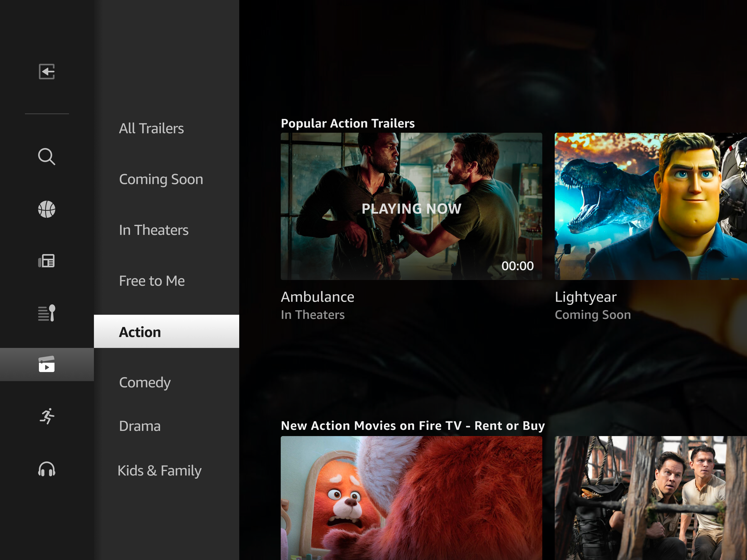Click the 00:00 timestamp on Ambulance trailer
This screenshot has width=747, height=560.
point(517,266)
